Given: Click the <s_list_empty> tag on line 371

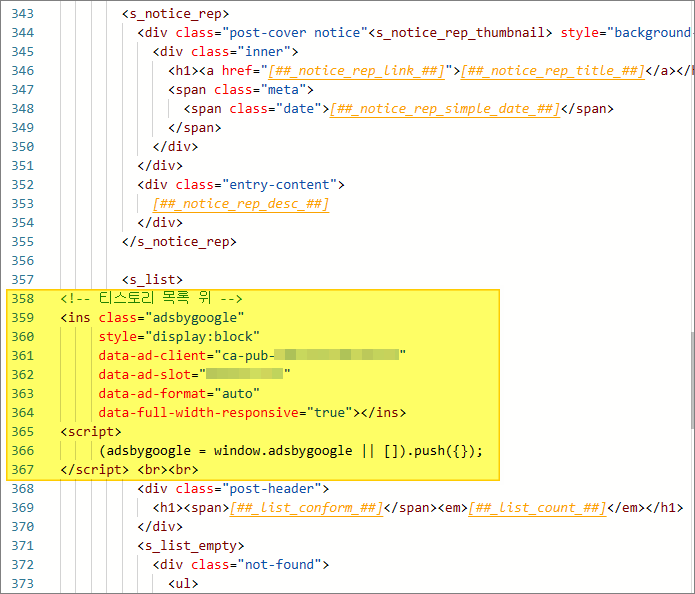Looking at the screenshot, I should pyautogui.click(x=190, y=545).
